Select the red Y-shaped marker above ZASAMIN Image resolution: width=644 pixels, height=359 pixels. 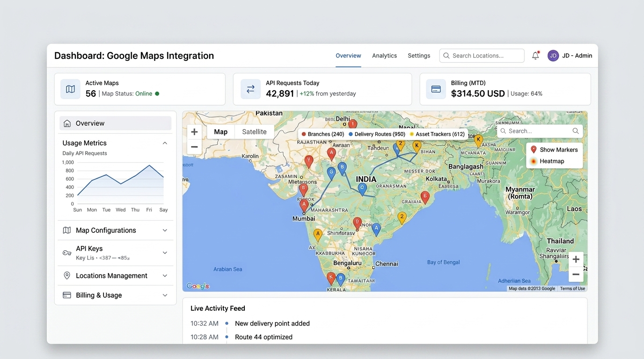309,162
